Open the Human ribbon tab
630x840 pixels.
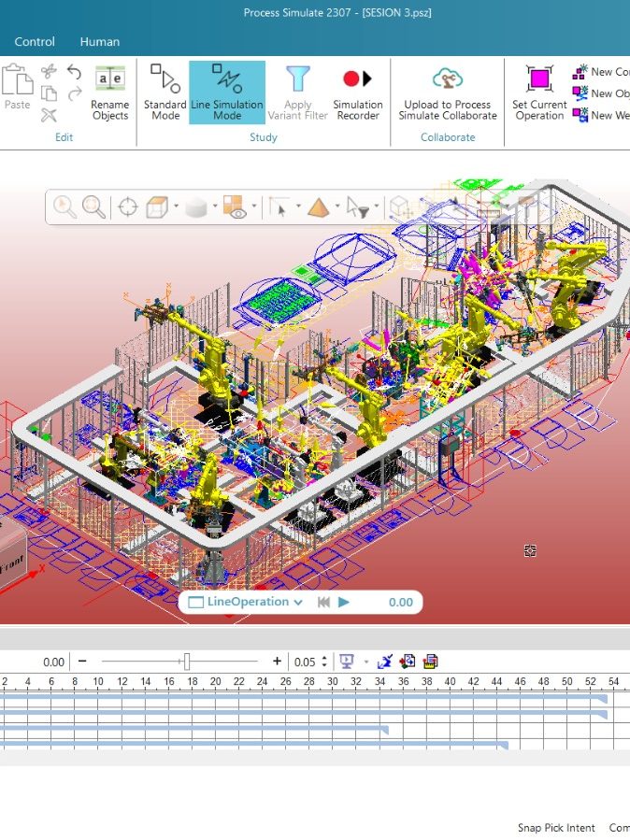(100, 41)
